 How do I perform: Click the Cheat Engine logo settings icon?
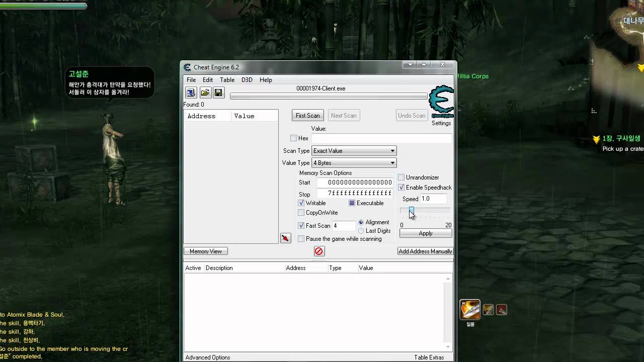(441, 102)
